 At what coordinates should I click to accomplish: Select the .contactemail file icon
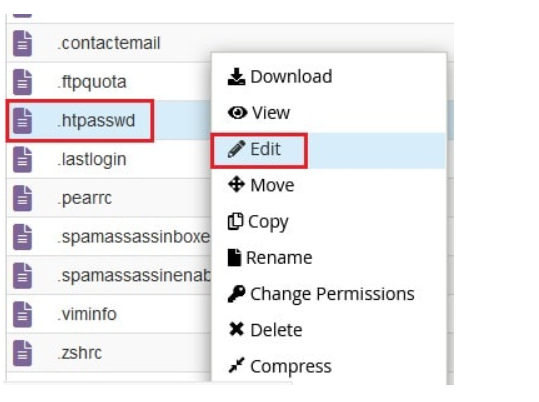click(x=22, y=43)
